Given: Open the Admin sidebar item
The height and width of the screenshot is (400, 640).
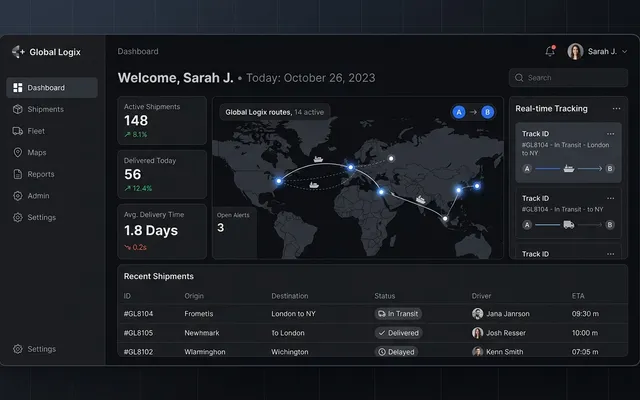Looking at the screenshot, I should [38, 196].
